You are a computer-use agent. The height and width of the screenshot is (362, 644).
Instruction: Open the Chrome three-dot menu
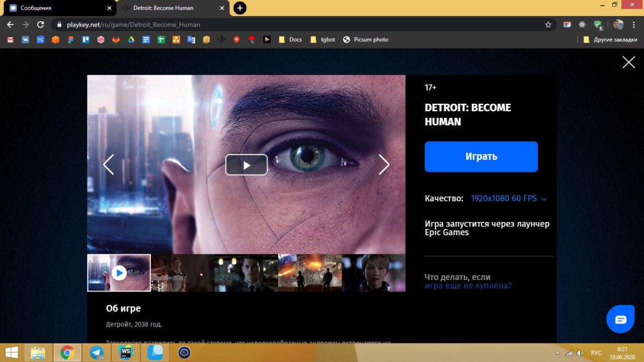[633, 24]
